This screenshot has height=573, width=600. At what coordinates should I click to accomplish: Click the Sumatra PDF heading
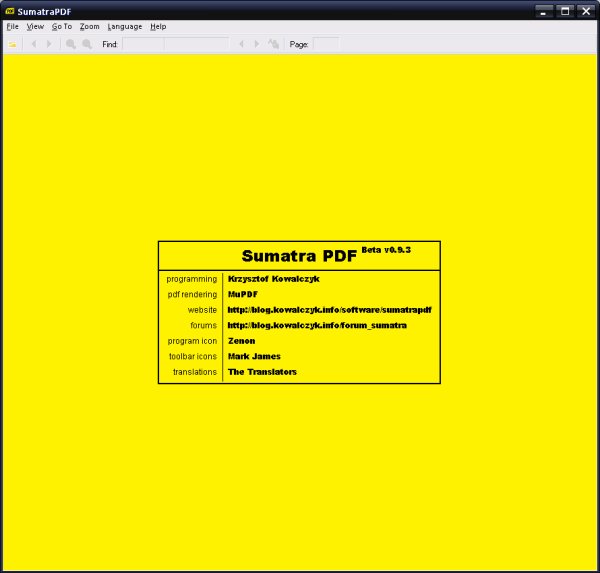coord(299,256)
